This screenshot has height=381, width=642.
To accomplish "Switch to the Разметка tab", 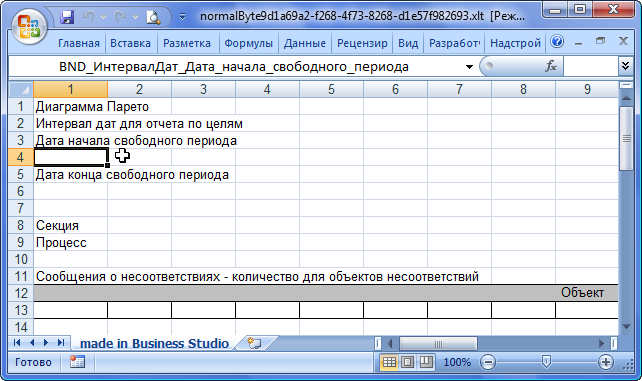I will click(187, 43).
